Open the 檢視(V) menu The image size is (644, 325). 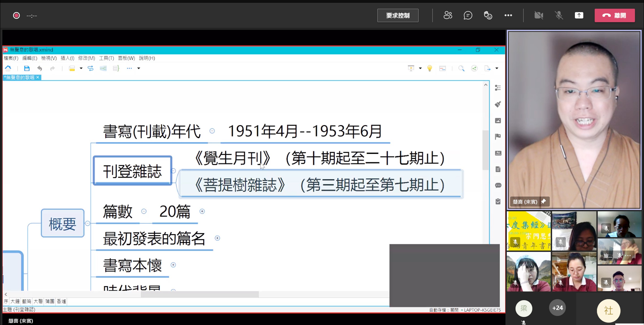pyautogui.click(x=49, y=58)
